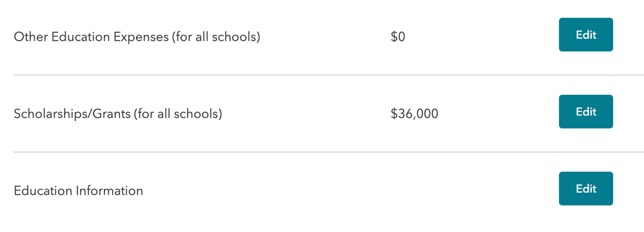Screen dimensions: 644x232
Task: Open Education Information via its Edit button
Action: (586, 188)
